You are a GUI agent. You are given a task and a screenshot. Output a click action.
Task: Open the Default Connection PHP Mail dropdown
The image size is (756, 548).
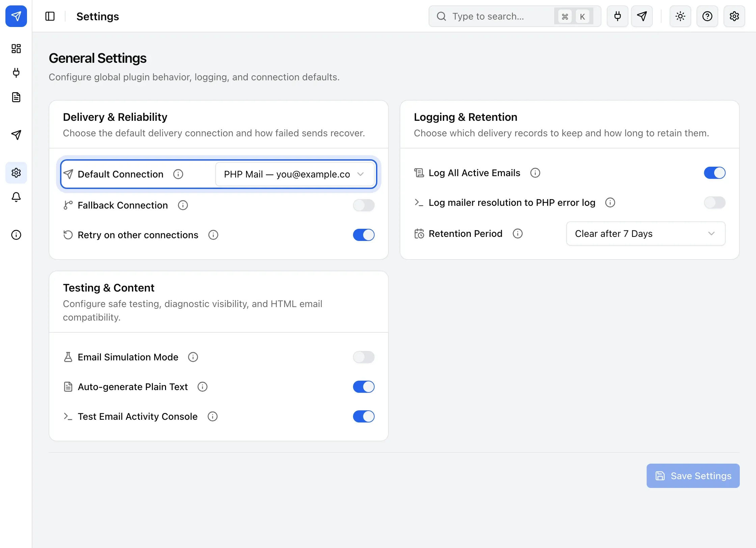[x=295, y=174]
